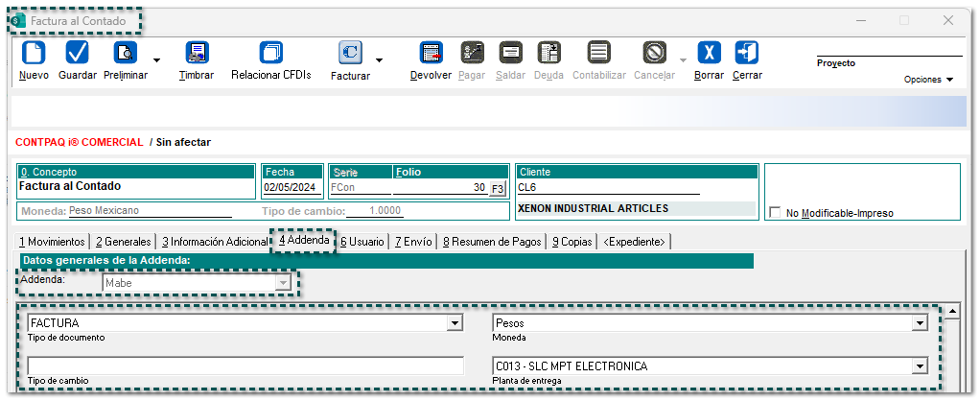Open Preliminar preview icon
The width and height of the screenshot is (980, 401).
pos(126,53)
